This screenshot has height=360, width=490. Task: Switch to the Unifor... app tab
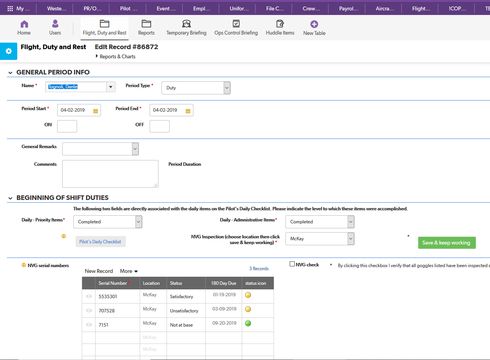[239, 8]
